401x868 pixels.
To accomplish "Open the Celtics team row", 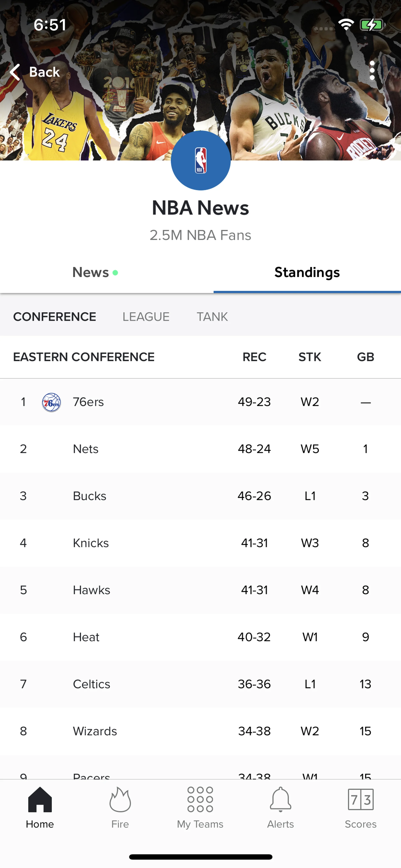I will pos(200,684).
